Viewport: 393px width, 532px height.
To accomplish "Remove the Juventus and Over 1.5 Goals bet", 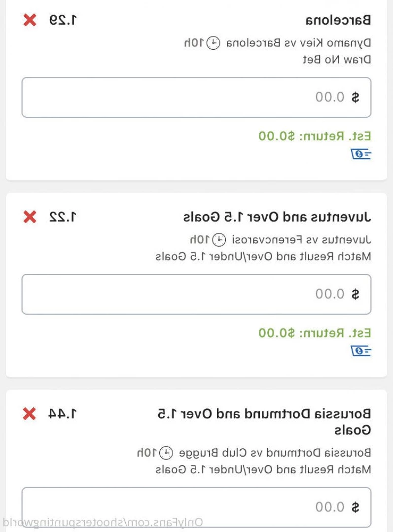I will pyautogui.click(x=30, y=217).
